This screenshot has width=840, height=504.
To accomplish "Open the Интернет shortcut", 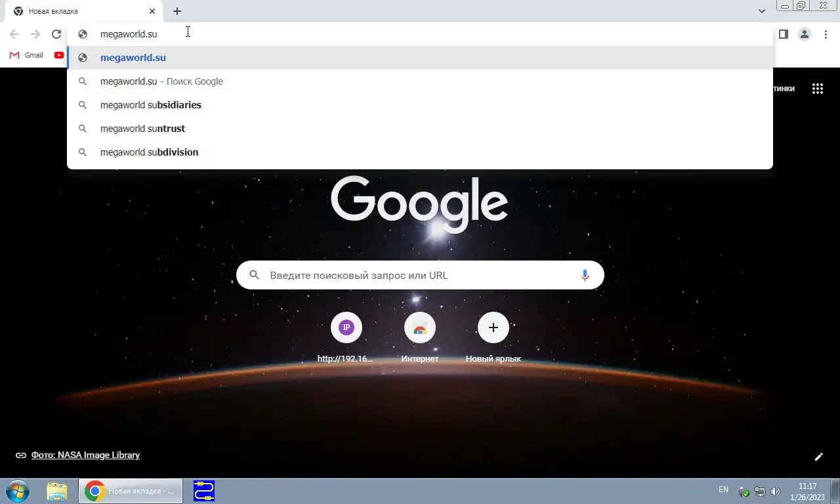I will (420, 337).
